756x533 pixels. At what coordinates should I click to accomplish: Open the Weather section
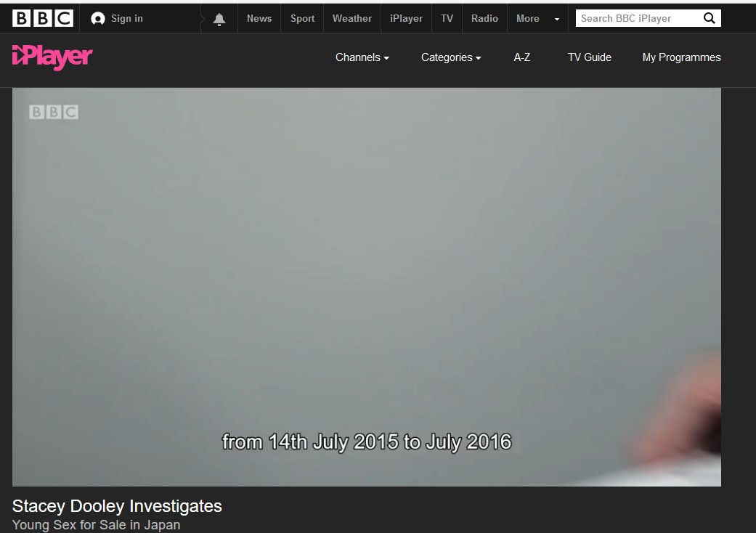(x=352, y=18)
